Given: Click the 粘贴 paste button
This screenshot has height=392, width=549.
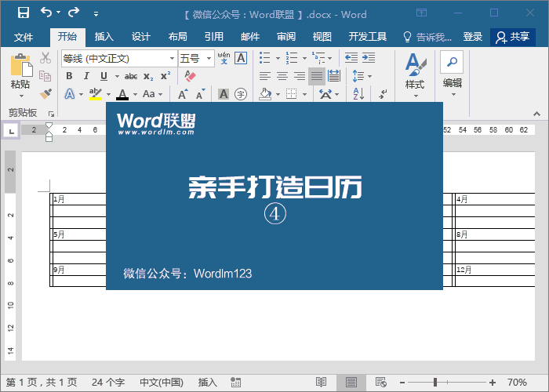Looking at the screenshot, I should pos(20,75).
